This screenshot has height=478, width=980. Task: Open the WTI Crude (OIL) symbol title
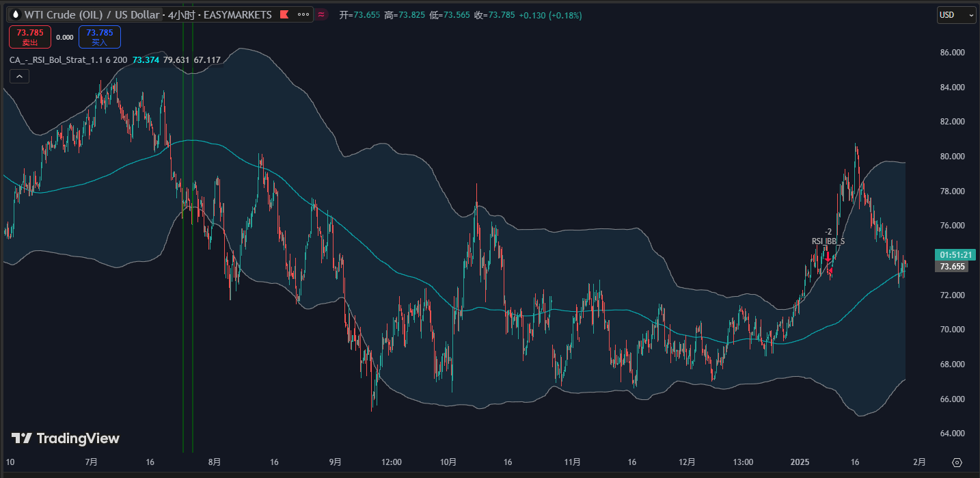pyautogui.click(x=93, y=14)
